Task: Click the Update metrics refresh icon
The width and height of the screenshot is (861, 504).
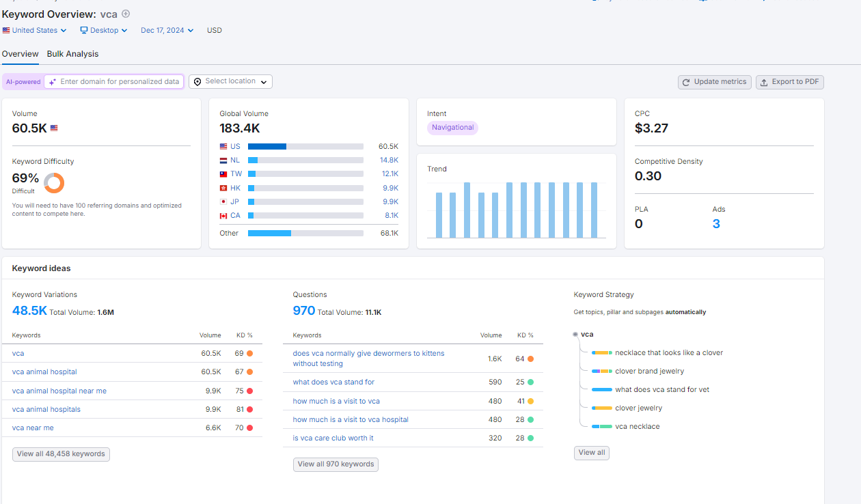Action: (x=687, y=82)
